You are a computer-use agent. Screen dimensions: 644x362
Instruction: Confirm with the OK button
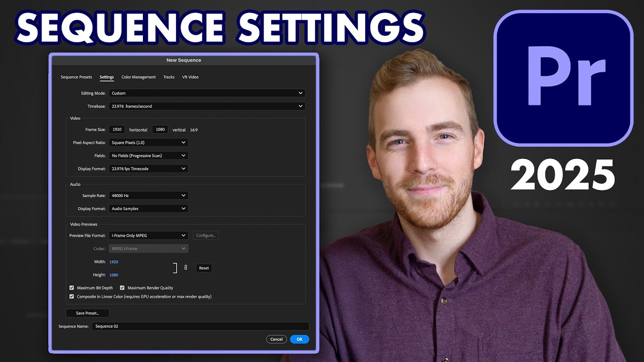click(x=299, y=339)
